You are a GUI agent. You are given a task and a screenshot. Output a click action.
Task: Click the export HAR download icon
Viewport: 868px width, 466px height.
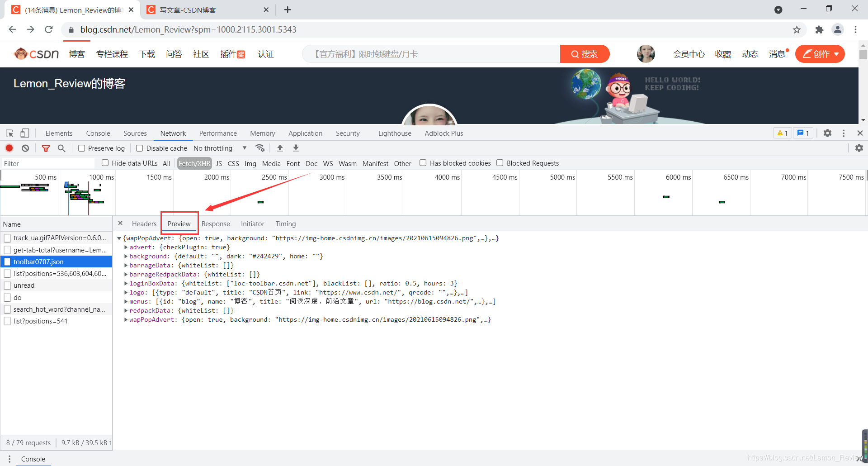(296, 148)
